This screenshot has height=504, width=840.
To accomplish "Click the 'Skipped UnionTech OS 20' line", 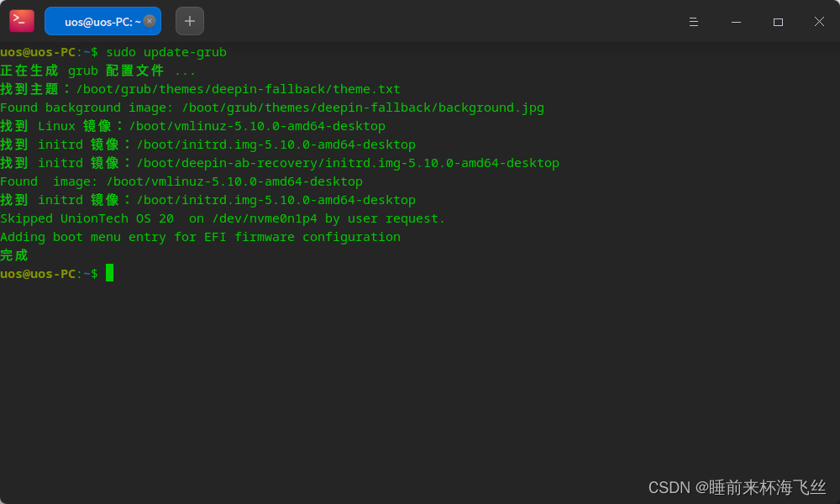I will coord(223,218).
